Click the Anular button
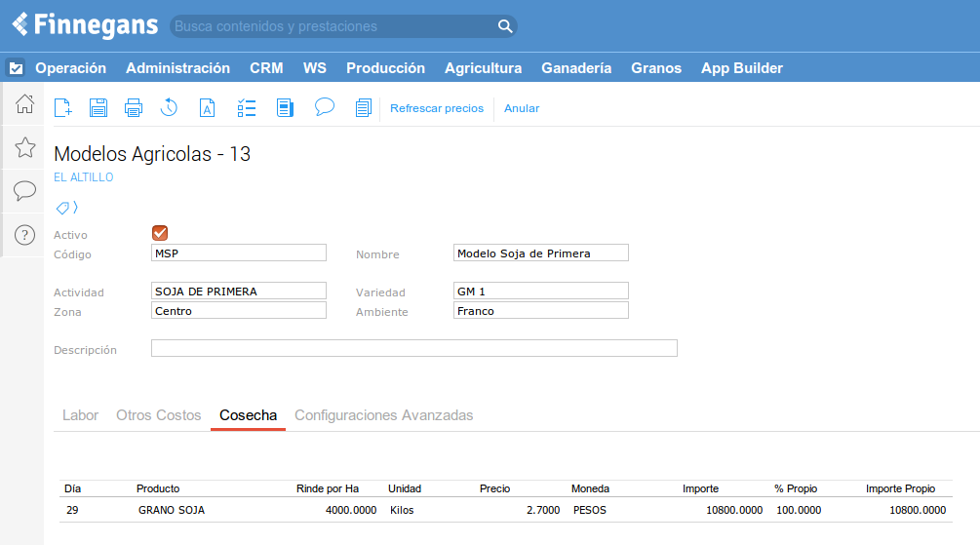The image size is (980, 545). tap(522, 108)
